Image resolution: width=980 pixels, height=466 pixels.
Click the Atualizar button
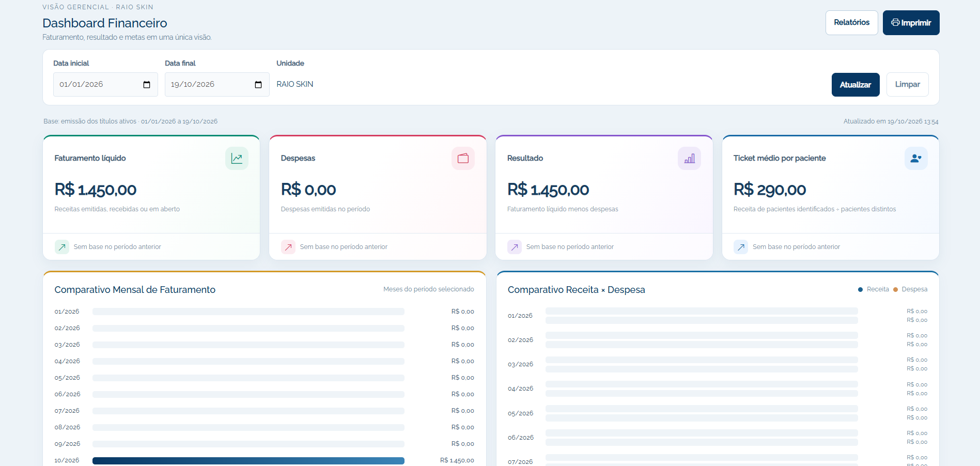[855, 85]
